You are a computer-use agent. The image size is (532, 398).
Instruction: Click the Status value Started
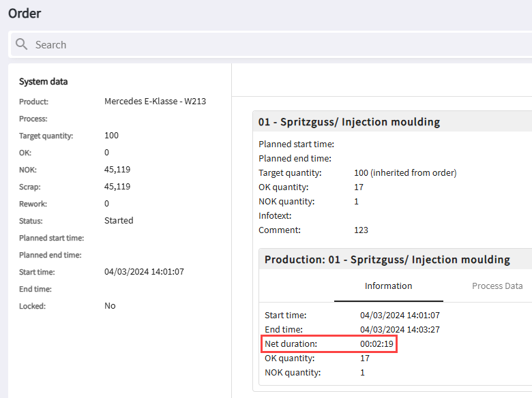tap(119, 221)
